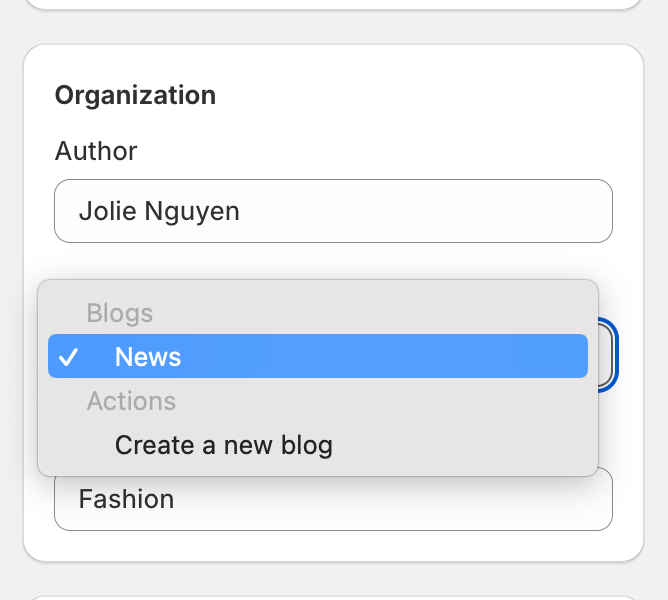
Task: Click the checkmark beside News
Action: (x=68, y=358)
